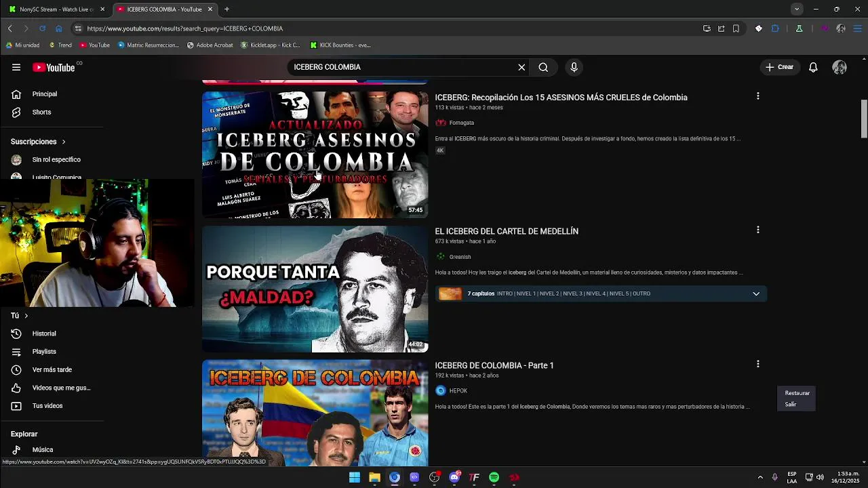Expand Suscripciones section arrow
This screenshot has width=868, height=488.
point(64,142)
